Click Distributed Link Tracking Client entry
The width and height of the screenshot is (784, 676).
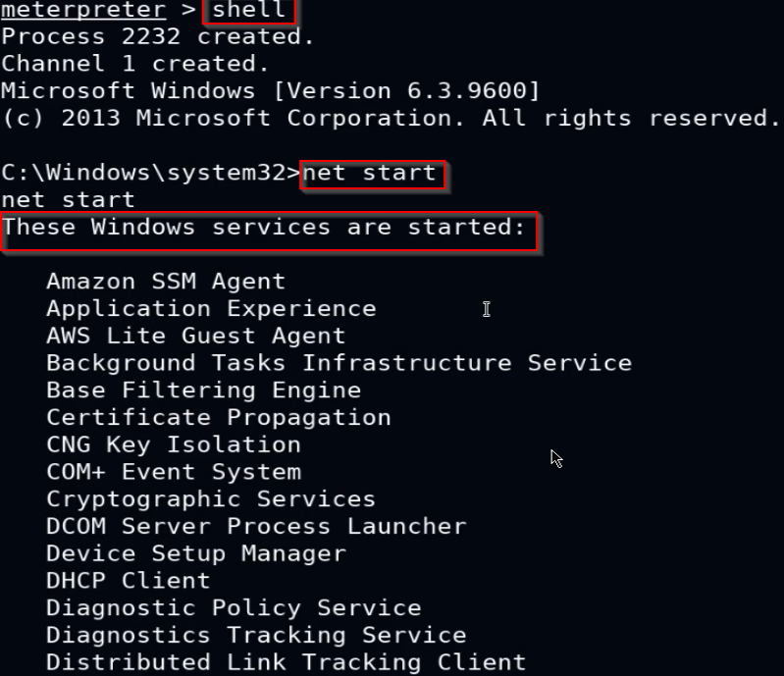[286, 662]
